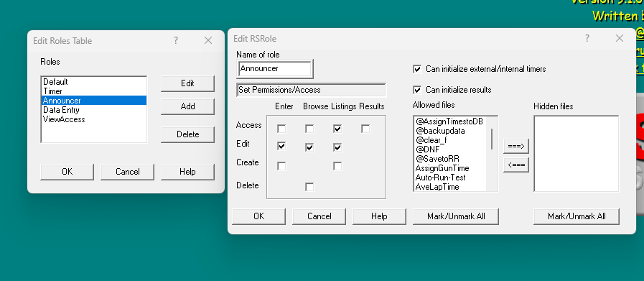
Task: Toggle Access permission for Results
Action: click(365, 129)
